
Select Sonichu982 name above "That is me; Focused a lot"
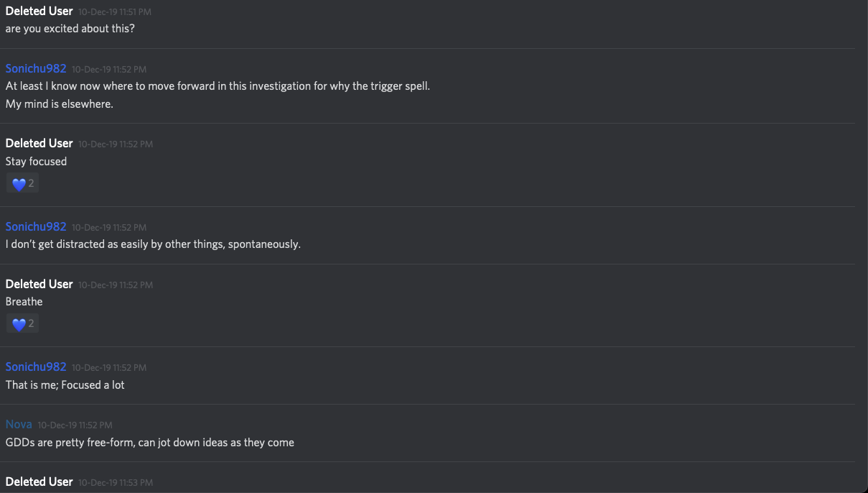tap(36, 367)
